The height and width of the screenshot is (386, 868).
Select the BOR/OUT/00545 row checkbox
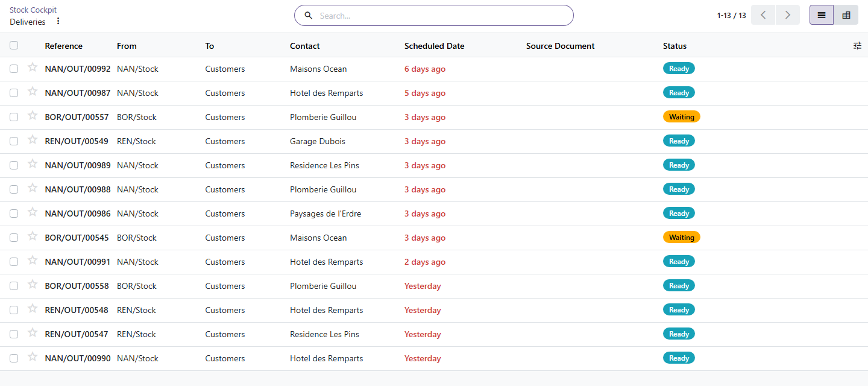pyautogui.click(x=14, y=238)
